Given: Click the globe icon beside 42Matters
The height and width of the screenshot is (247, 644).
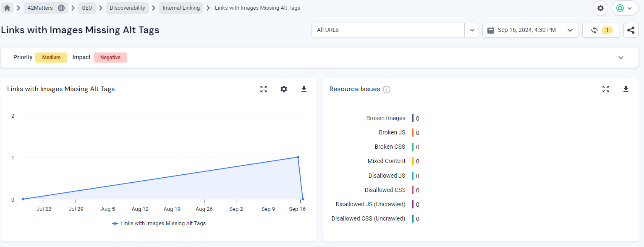Looking at the screenshot, I should coord(61,8).
